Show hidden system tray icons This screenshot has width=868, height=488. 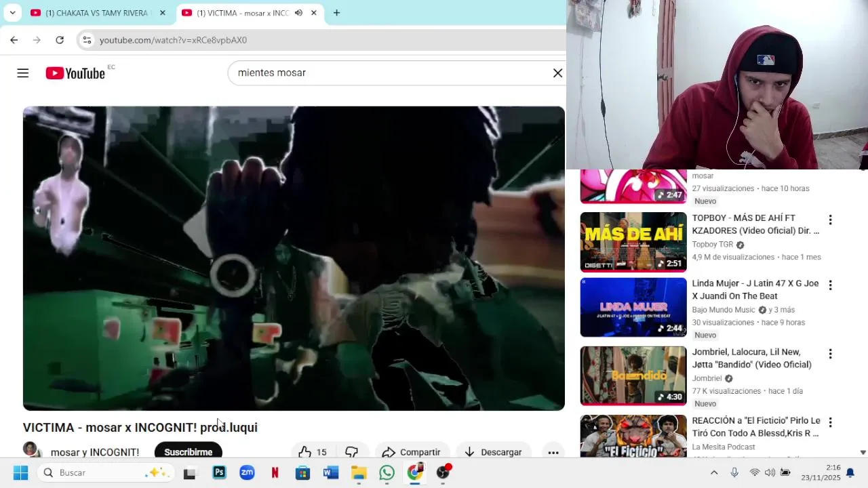(x=714, y=472)
